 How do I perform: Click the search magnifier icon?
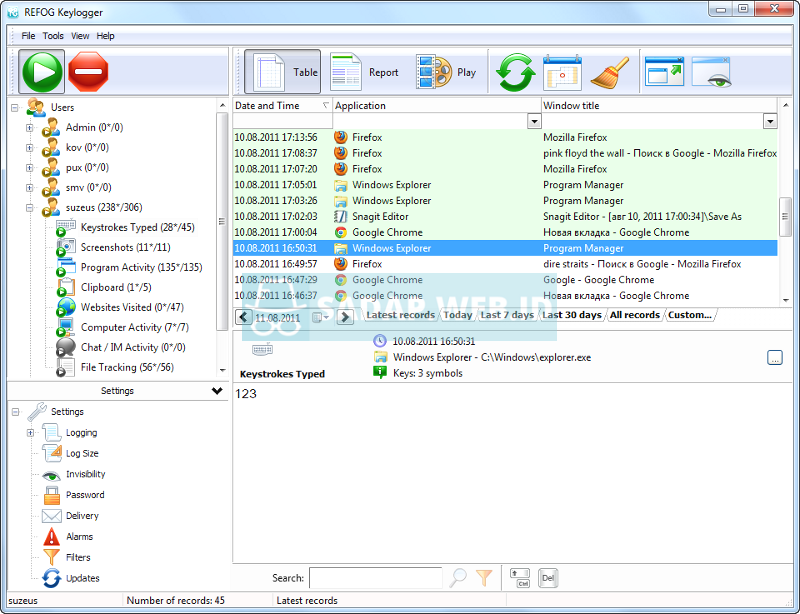[458, 577]
